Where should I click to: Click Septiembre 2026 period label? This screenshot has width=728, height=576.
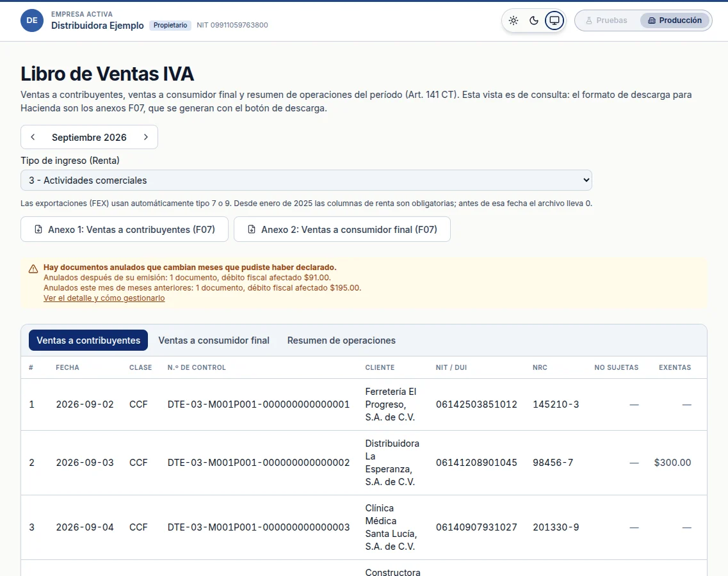point(89,138)
